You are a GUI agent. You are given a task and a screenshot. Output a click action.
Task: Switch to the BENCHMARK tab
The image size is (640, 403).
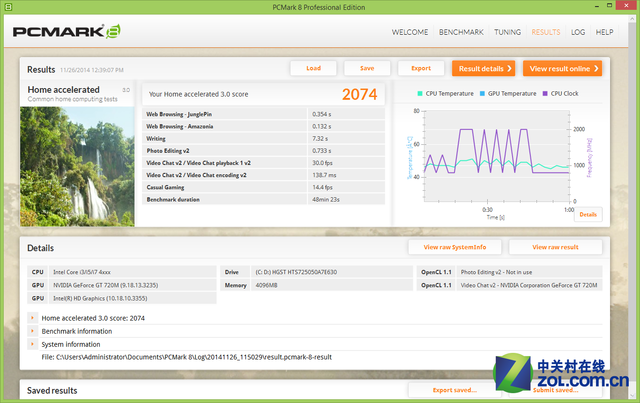click(x=461, y=32)
